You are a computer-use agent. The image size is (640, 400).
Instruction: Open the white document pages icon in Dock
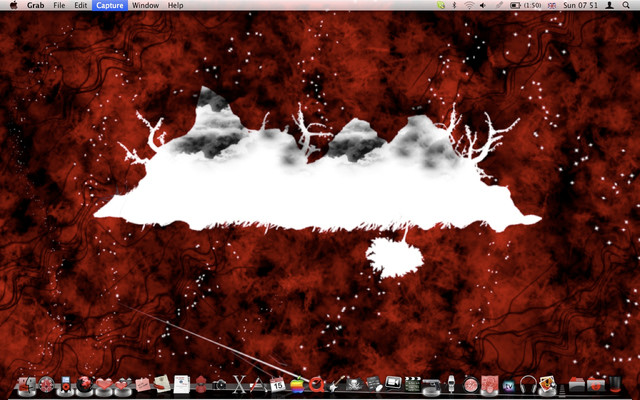(181, 384)
